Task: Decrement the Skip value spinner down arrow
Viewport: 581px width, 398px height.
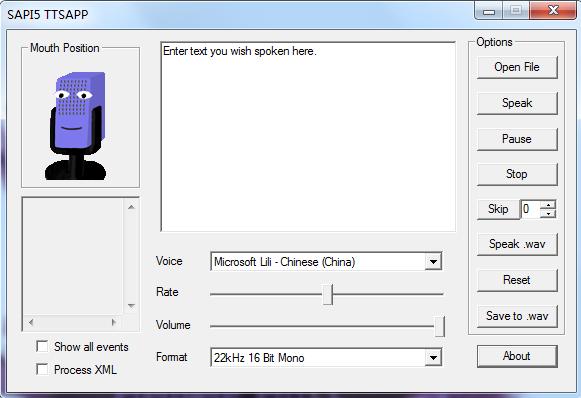Action: [548, 214]
